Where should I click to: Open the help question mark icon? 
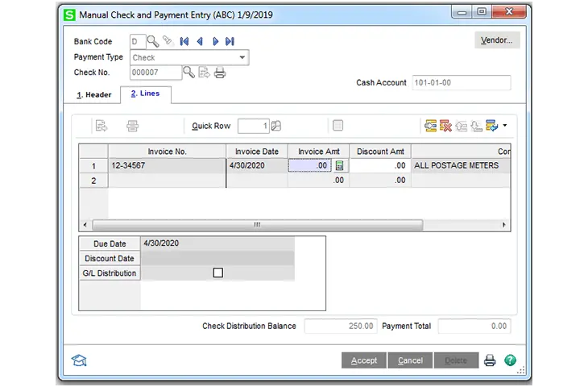[x=510, y=360]
